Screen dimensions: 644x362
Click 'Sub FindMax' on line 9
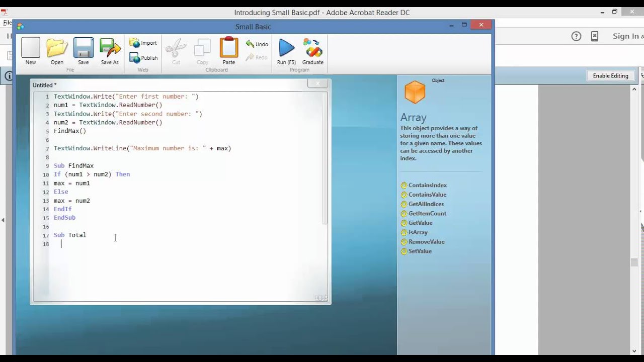(73, 166)
